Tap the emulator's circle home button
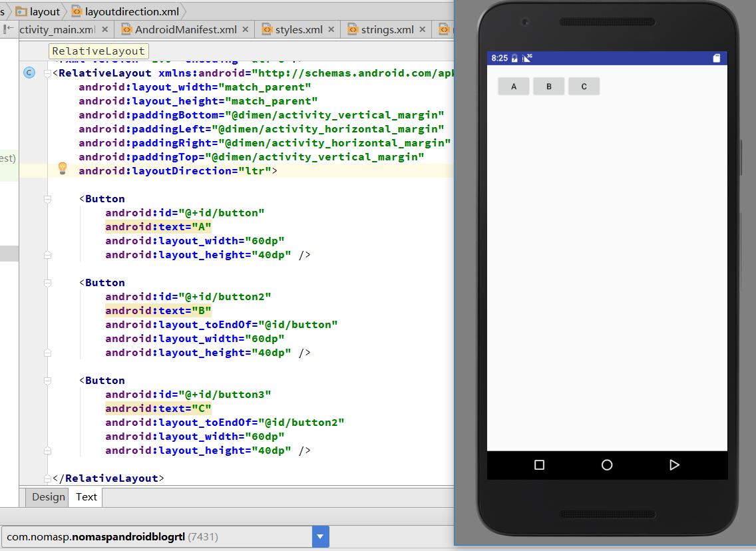Viewport: 756px width, 551px height. tap(607, 464)
